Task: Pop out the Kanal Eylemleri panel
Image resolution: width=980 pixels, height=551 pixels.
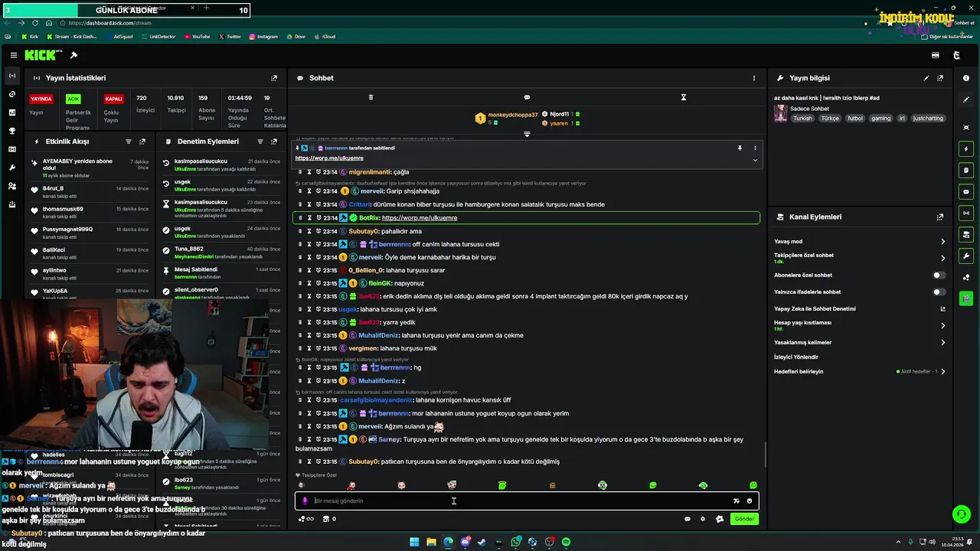Action: click(x=940, y=217)
